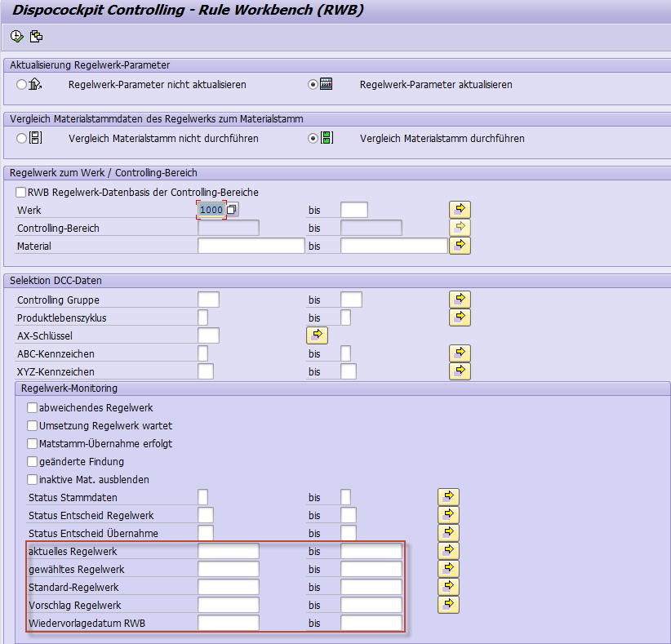Click the Execute clock icon in toolbar

coord(16,36)
